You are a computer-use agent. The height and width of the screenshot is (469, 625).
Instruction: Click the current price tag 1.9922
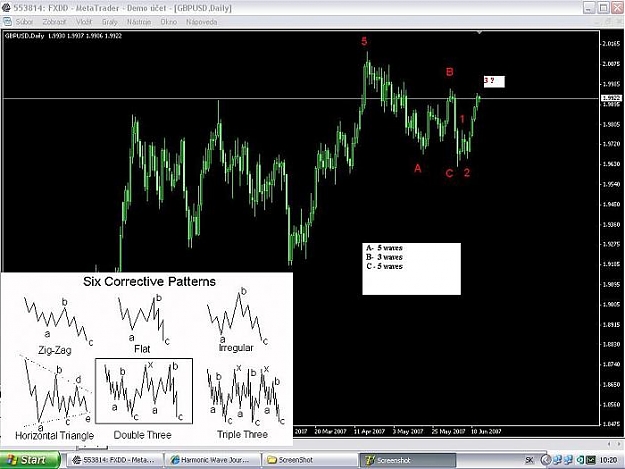tap(611, 98)
